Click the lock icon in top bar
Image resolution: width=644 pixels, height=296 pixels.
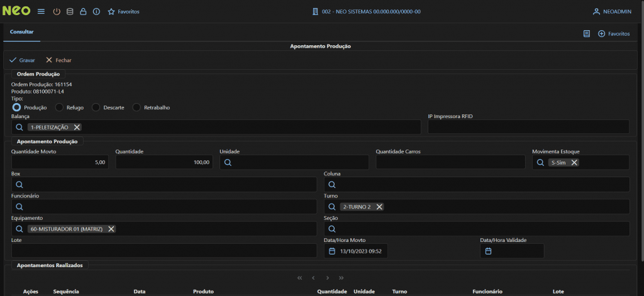(83, 11)
